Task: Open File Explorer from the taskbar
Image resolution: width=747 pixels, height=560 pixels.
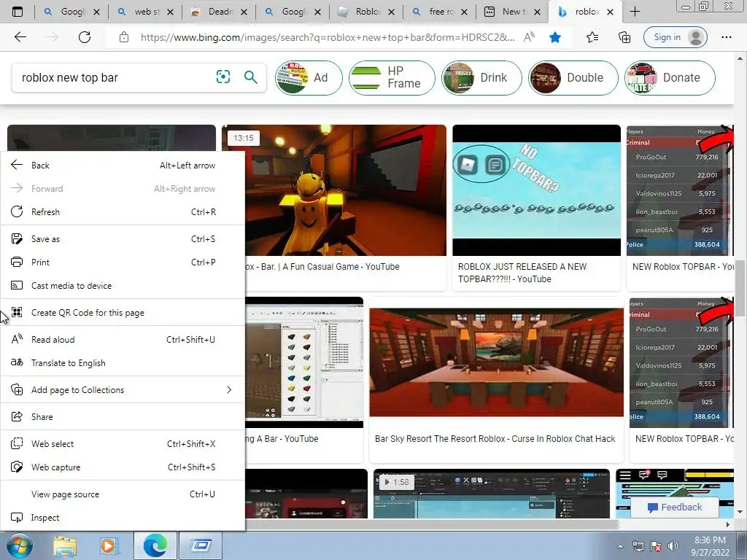Action: [x=64, y=545]
